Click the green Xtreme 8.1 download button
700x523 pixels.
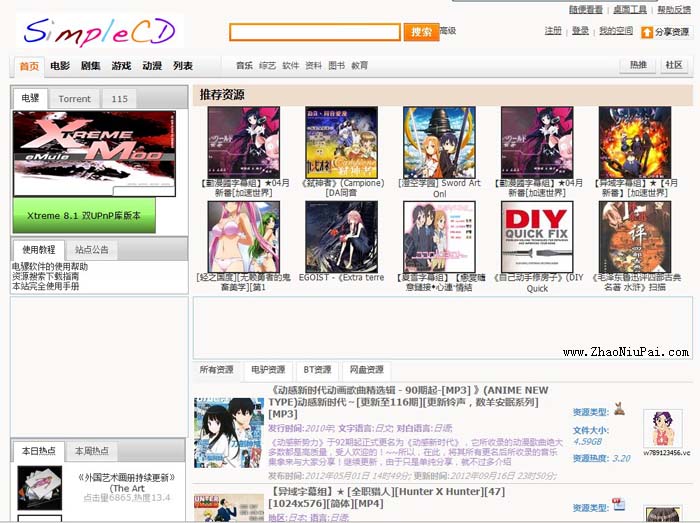coord(84,216)
